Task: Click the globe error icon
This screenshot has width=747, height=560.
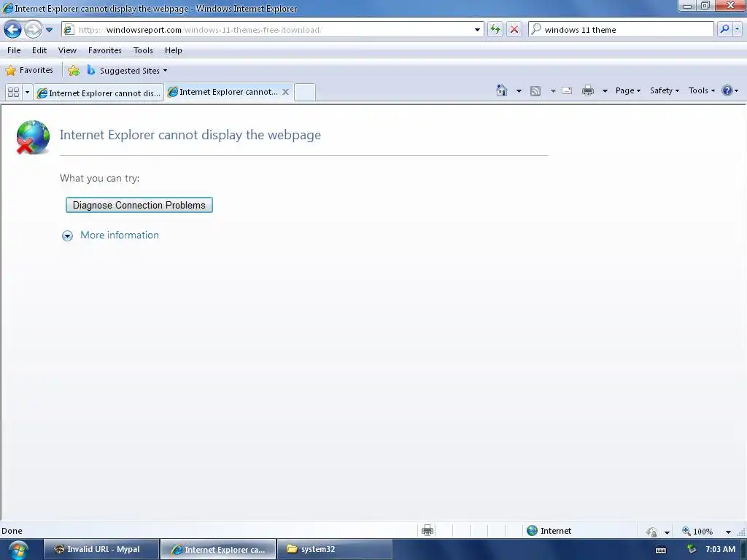Action: tap(33, 138)
